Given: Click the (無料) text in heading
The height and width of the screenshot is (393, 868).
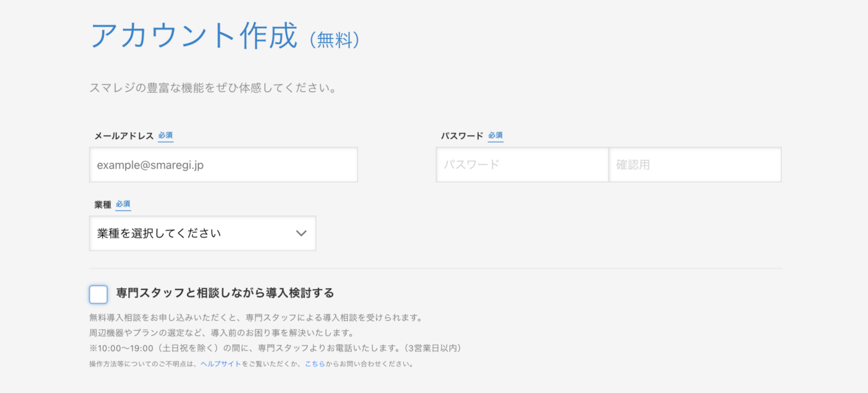Looking at the screenshot, I should (x=335, y=40).
